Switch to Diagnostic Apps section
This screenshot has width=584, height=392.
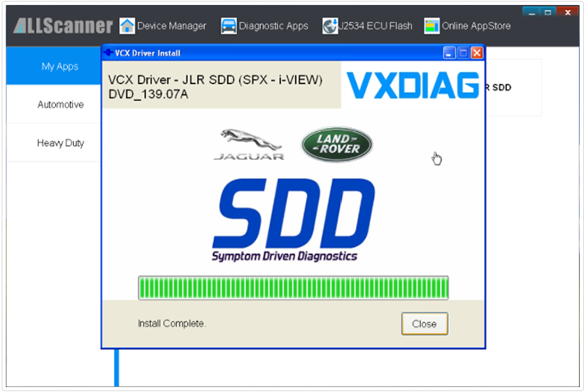[x=273, y=26]
